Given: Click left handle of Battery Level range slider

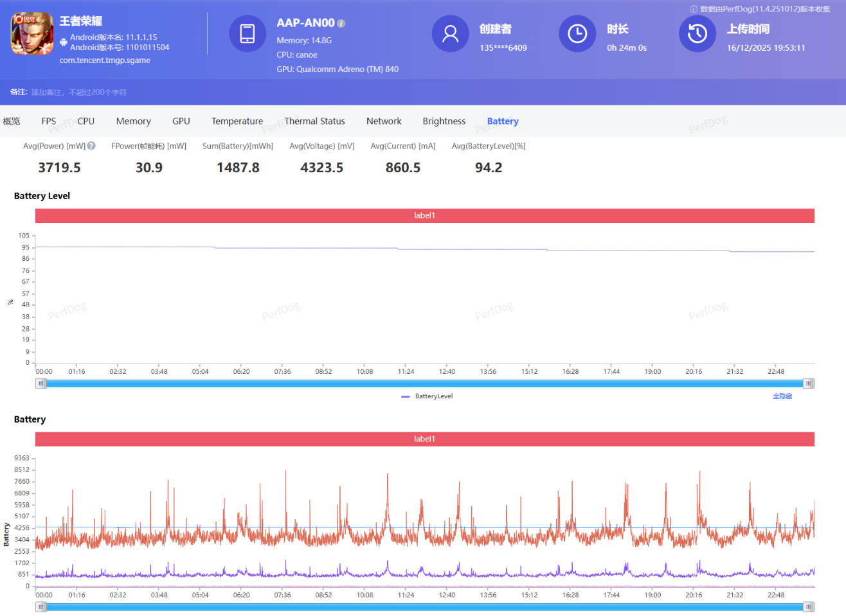Looking at the screenshot, I should (41, 383).
